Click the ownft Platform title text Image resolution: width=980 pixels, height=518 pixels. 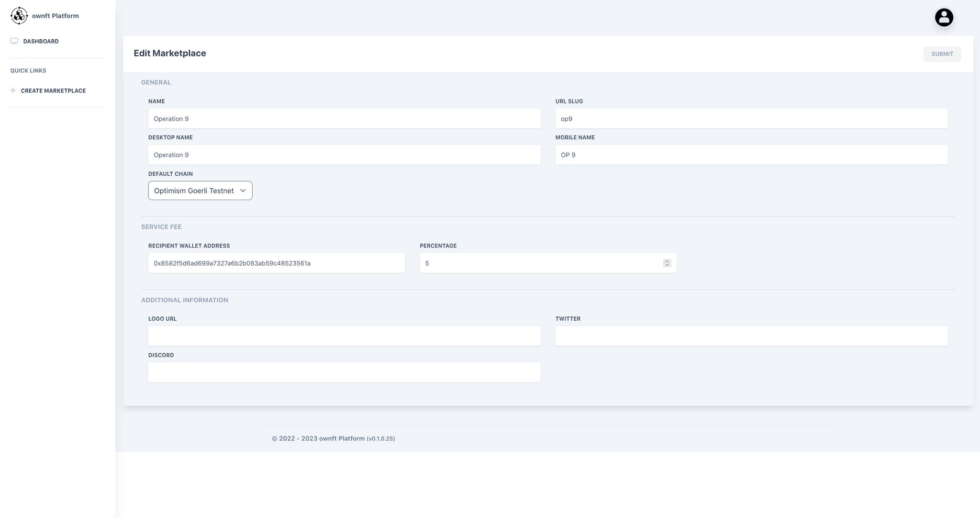tap(56, 16)
